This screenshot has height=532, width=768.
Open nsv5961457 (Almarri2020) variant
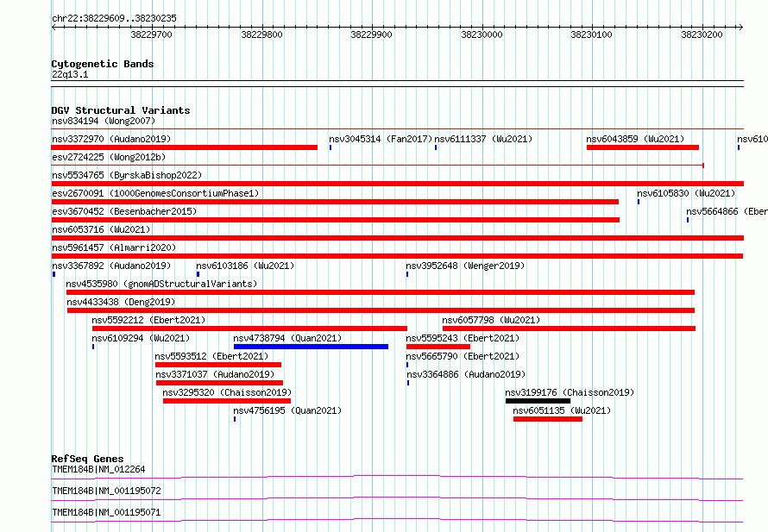tap(114, 247)
